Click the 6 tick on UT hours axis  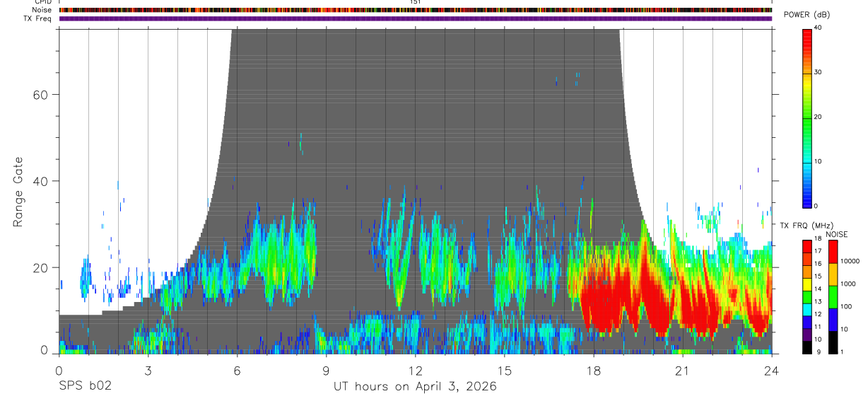(x=237, y=371)
